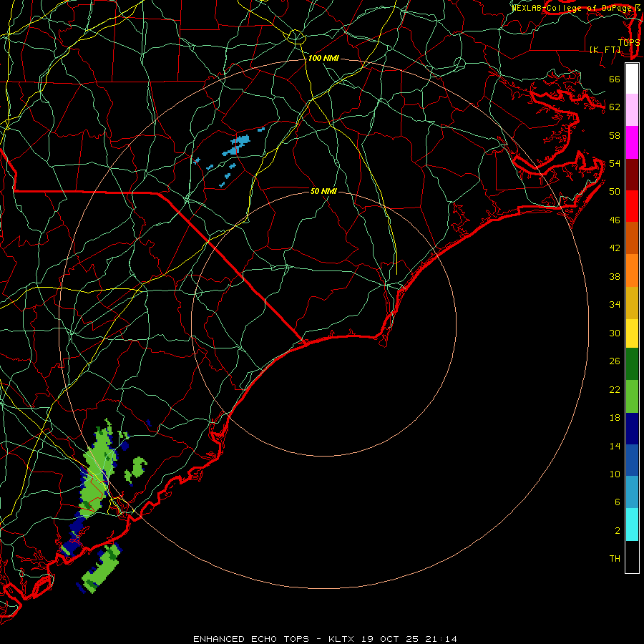Image resolution: width=644 pixels, height=644 pixels.
Task: Select the dark orange legend swatch near 42
Action: point(632,238)
